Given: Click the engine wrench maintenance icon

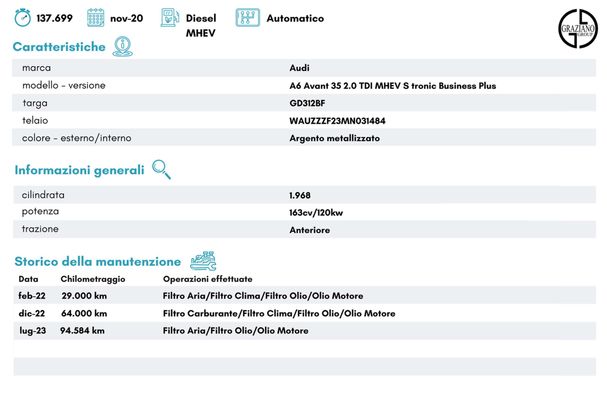Looking at the screenshot, I should [203, 261].
